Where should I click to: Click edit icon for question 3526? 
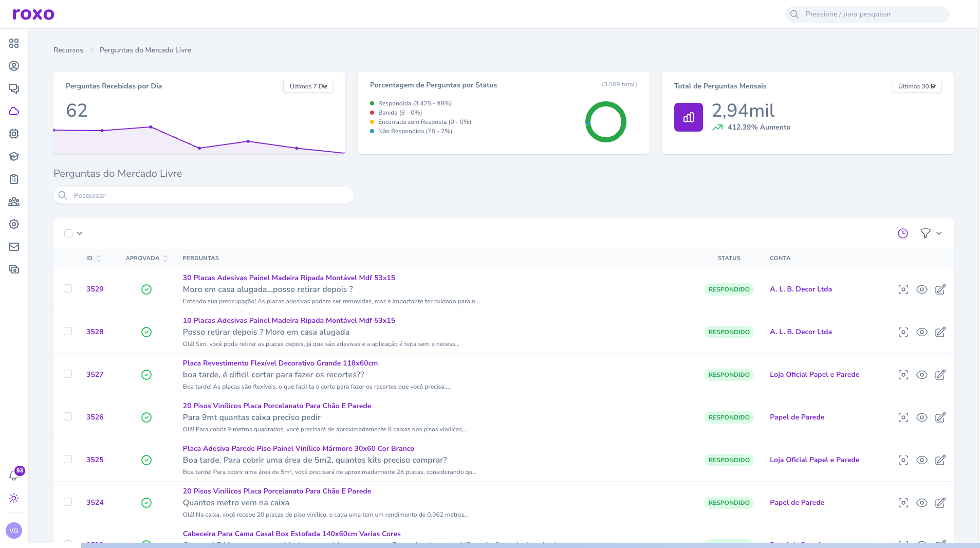pos(940,417)
